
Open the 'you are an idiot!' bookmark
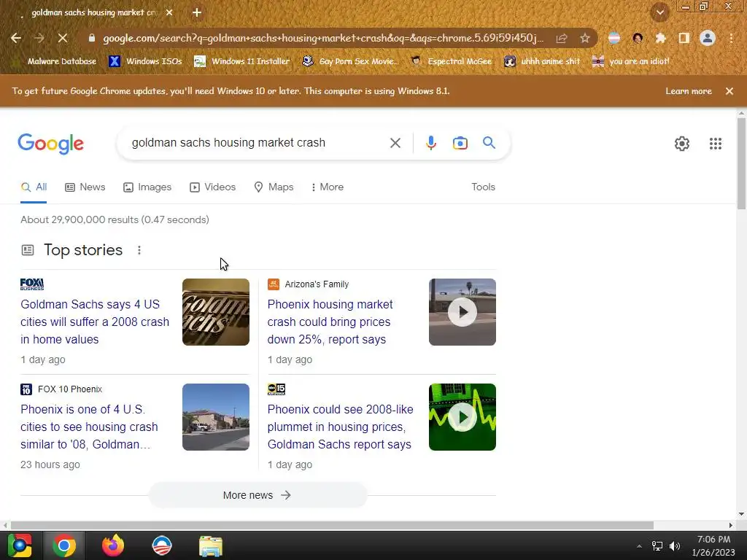click(631, 61)
